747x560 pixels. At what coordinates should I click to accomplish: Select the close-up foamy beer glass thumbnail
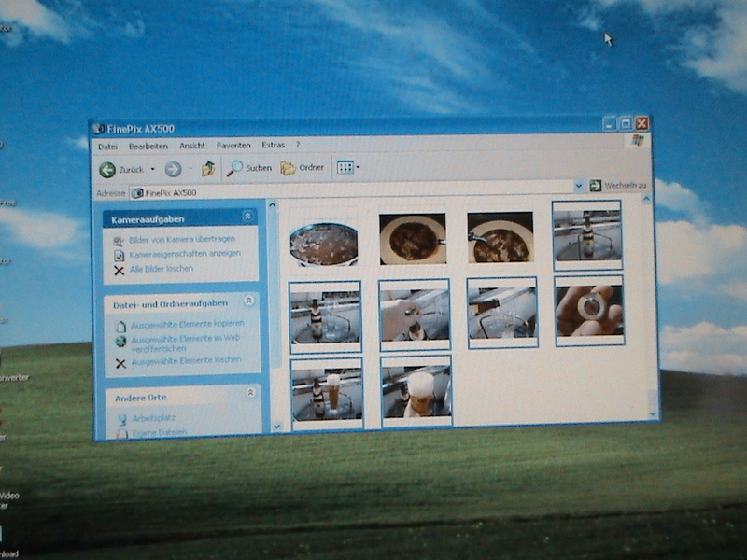click(416, 391)
